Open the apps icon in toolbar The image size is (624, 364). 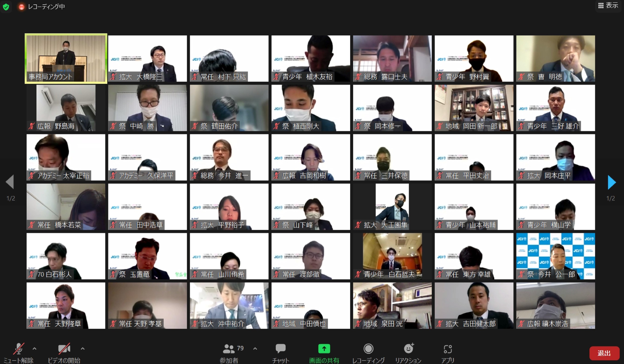coord(448,349)
